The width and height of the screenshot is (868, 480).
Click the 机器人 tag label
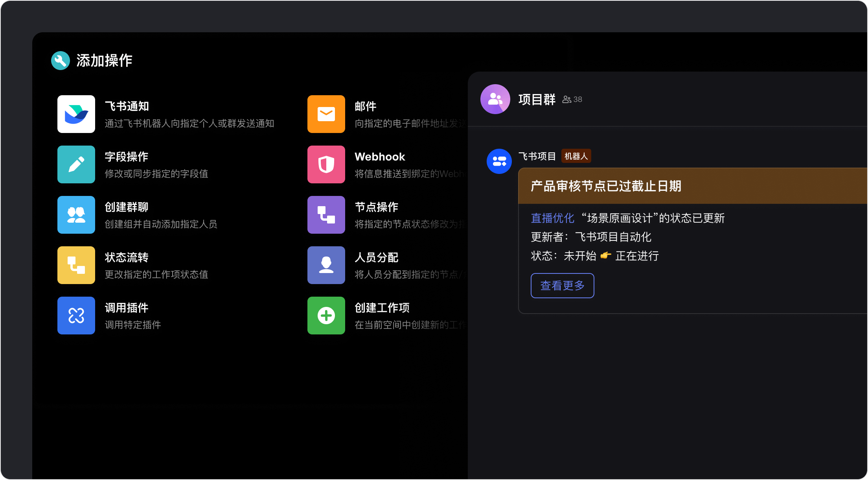[x=576, y=156]
